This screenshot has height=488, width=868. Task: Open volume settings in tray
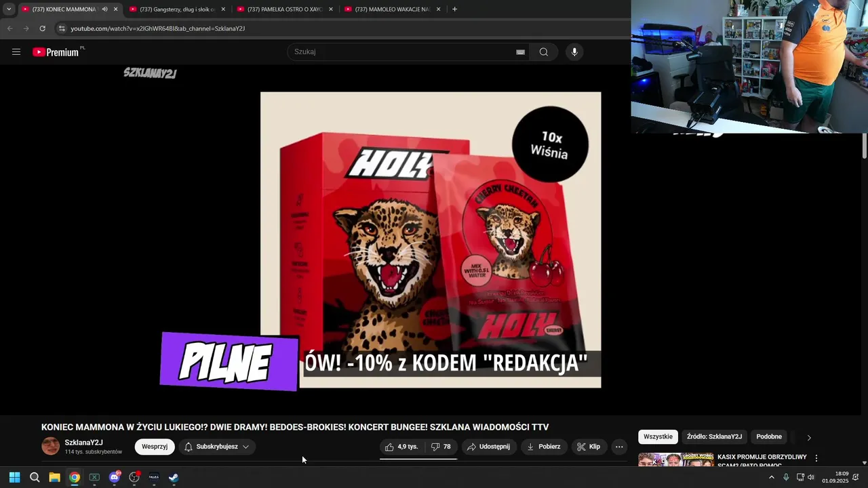point(811,477)
